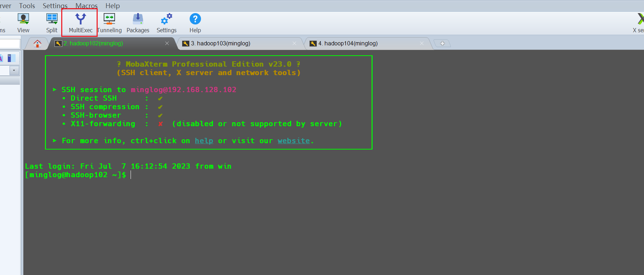Click the terminal prompt line [minglog@hadoop102 ~]$

pos(75,175)
